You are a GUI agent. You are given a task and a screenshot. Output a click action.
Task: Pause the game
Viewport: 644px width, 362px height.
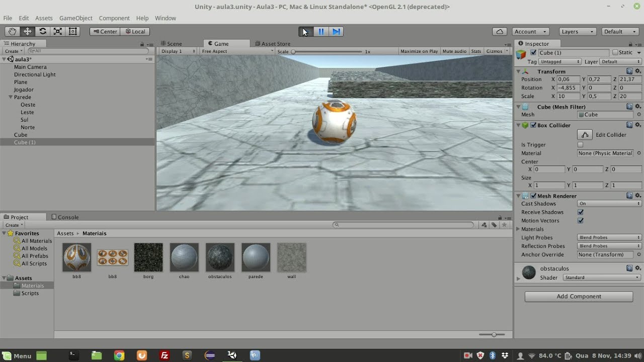[321, 31]
